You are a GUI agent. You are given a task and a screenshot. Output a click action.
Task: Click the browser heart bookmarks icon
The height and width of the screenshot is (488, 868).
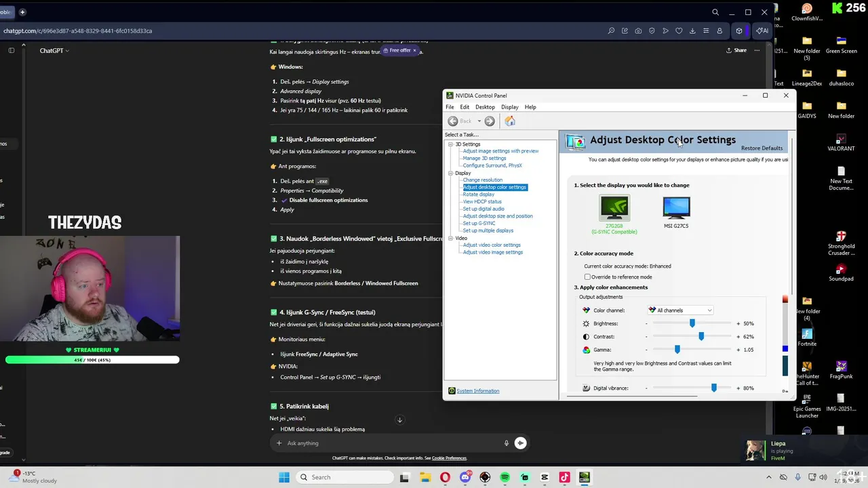point(679,30)
